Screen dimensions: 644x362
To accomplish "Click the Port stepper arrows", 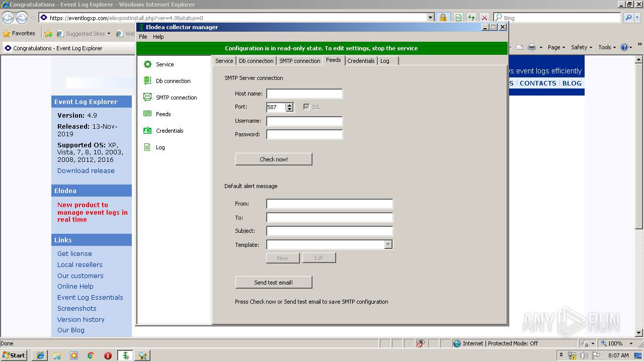I will click(x=289, y=107).
